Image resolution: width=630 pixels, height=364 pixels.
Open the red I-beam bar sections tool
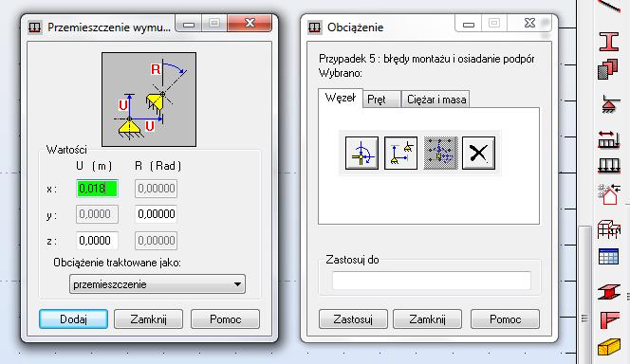pos(609,42)
